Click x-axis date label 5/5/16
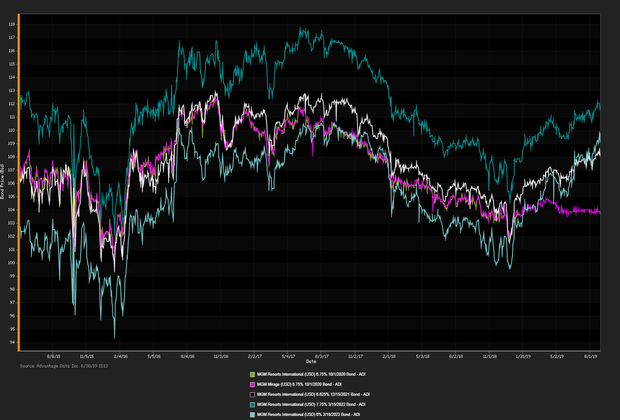The width and height of the screenshot is (620, 420). pyautogui.click(x=154, y=356)
